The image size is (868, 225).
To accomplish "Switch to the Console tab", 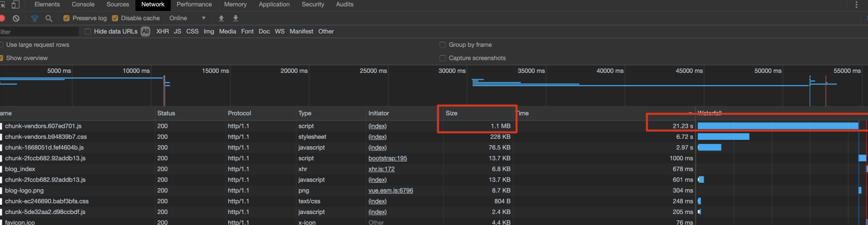I will pos(83,5).
